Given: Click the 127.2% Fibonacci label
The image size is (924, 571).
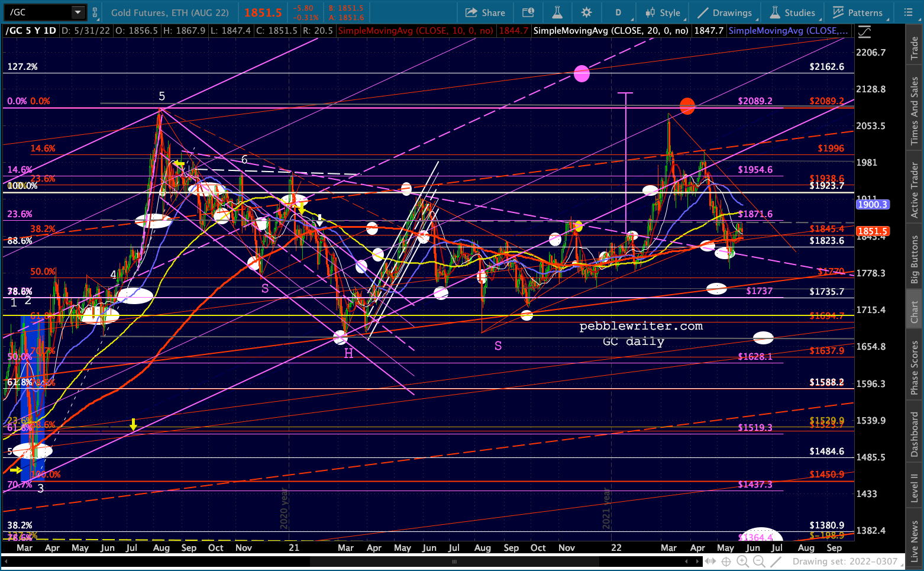Looking at the screenshot, I should point(22,67).
